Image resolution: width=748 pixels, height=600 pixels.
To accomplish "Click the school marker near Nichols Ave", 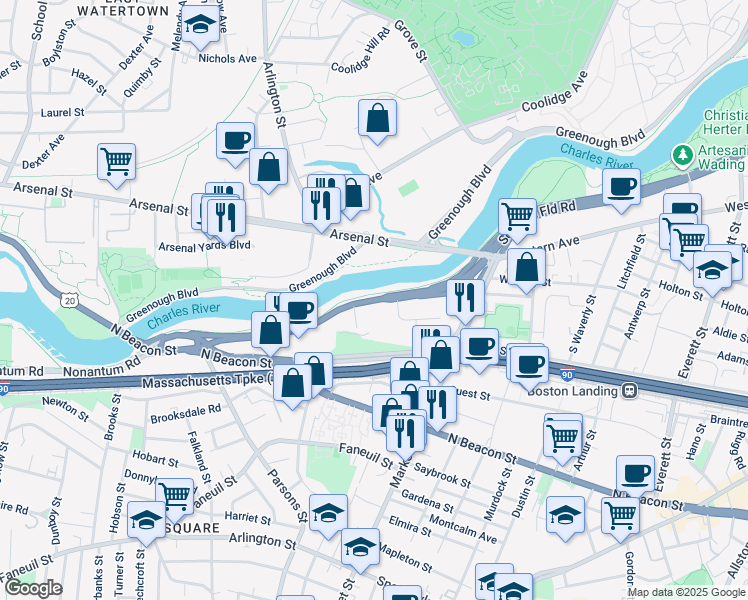I will (200, 27).
